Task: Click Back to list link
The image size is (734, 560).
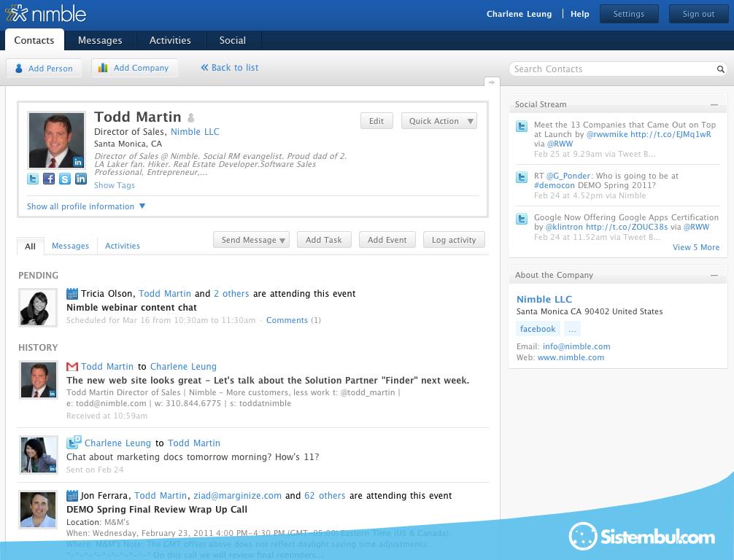Action: coord(230,68)
